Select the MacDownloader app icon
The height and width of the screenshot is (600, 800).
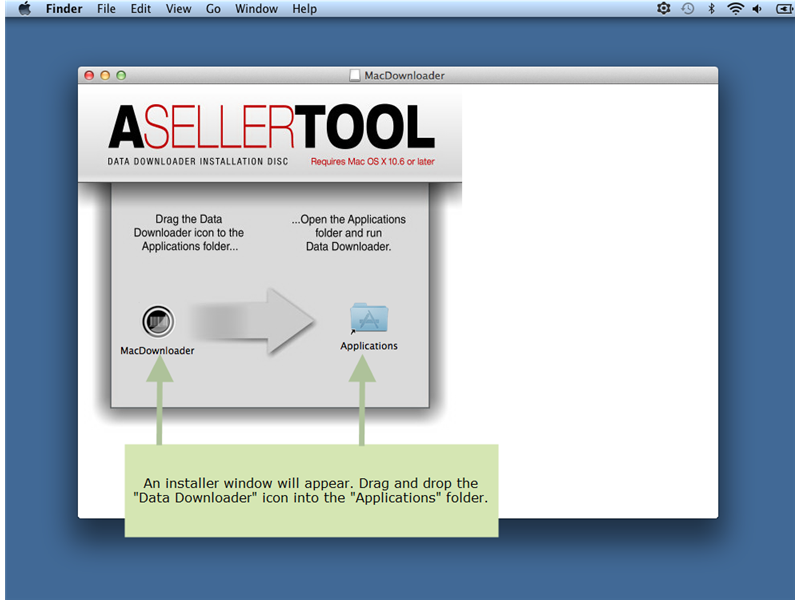point(158,321)
